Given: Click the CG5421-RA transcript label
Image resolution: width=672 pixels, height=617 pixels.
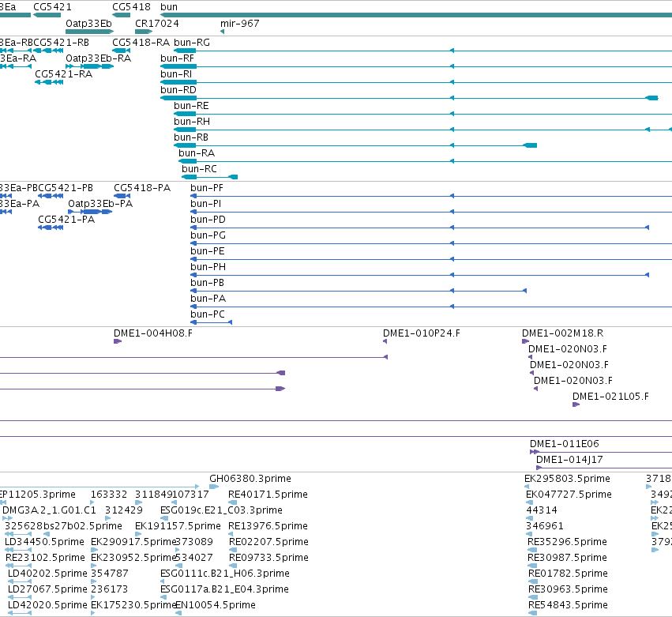Looking at the screenshot, I should (x=64, y=74).
